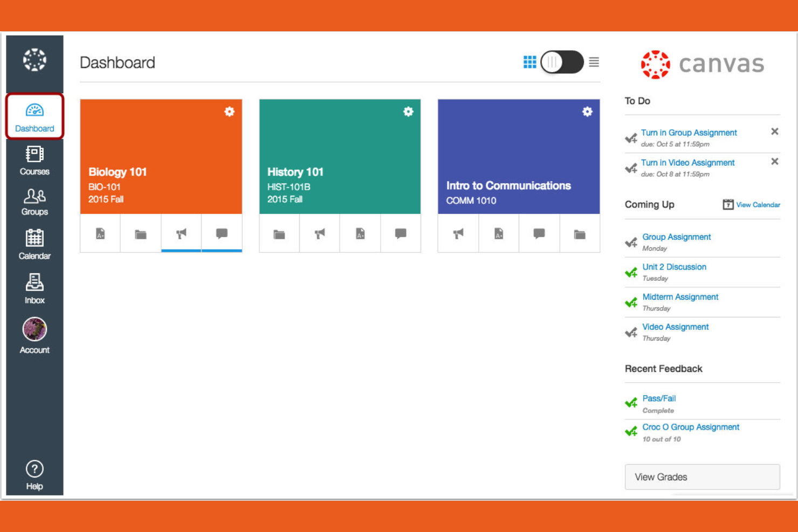Open Biology 101 card options gear
This screenshot has width=798, height=532.
click(x=230, y=112)
